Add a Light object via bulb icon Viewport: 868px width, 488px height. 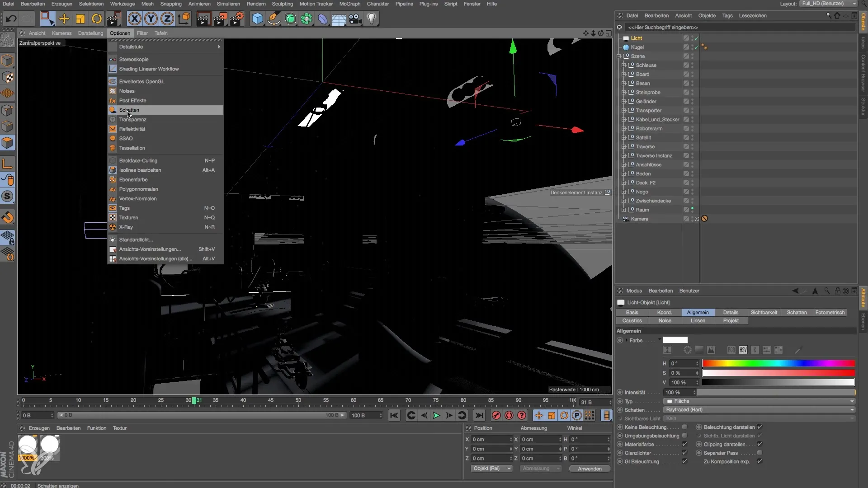tap(372, 19)
